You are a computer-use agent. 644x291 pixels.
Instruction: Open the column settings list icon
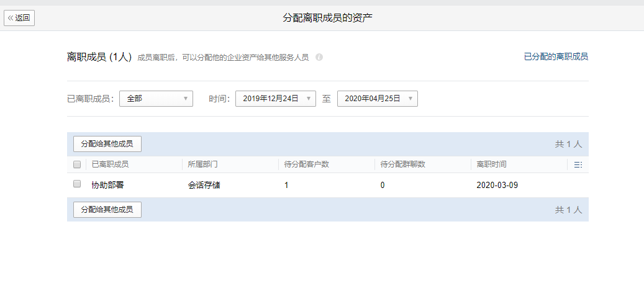point(578,164)
